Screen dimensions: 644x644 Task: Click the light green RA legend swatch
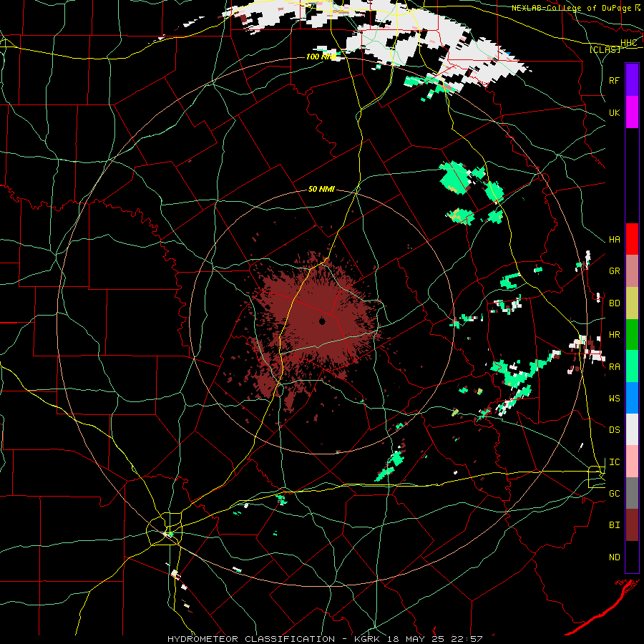pos(632,366)
